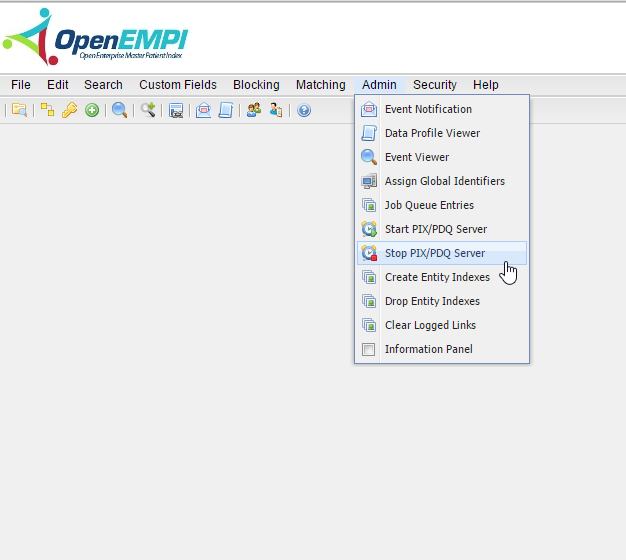Show Job Queue Entries
Image resolution: width=626 pixels, height=560 pixels.
[442, 205]
